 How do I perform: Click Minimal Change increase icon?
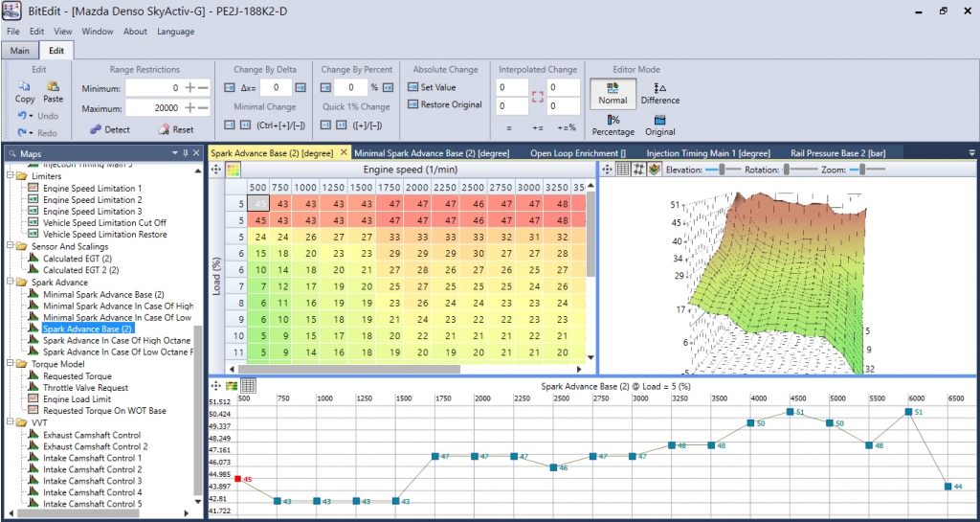245,125
